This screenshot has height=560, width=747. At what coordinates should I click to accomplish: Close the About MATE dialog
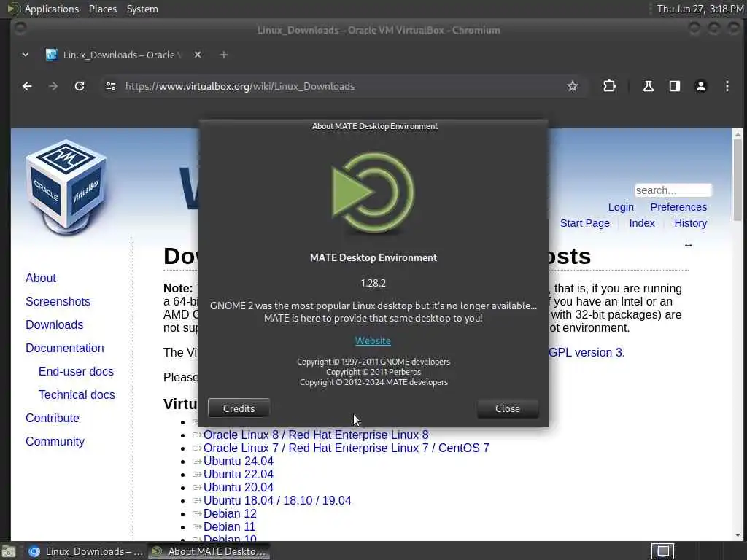coord(508,408)
